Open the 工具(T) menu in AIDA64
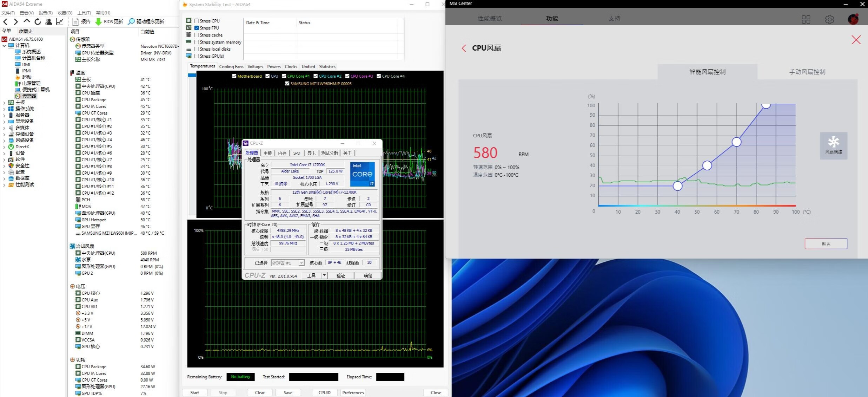 pos(84,13)
